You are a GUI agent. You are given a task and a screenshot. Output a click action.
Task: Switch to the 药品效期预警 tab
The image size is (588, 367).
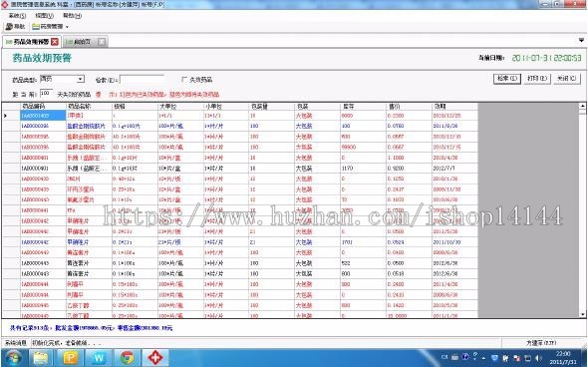point(31,42)
